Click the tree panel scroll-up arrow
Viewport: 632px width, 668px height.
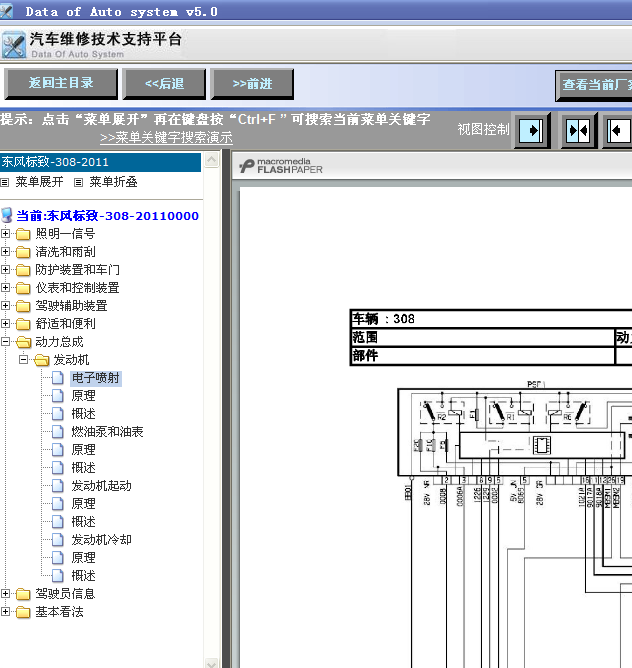click(x=211, y=160)
